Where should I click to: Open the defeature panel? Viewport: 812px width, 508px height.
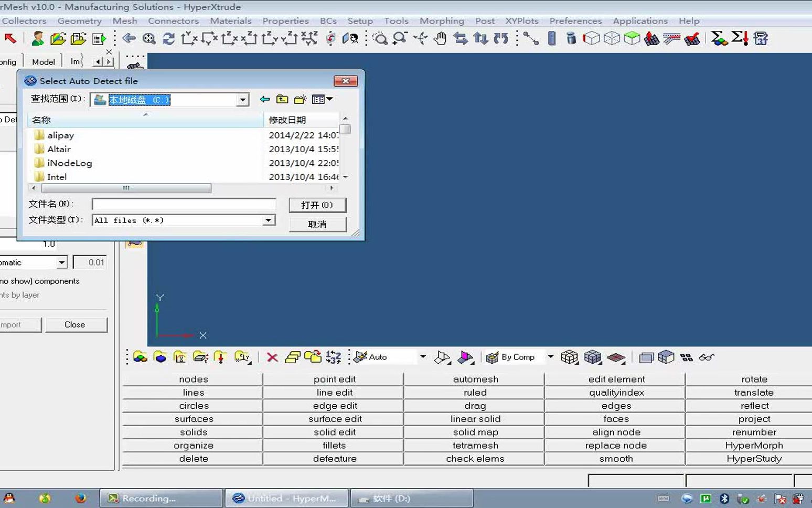tap(335, 458)
